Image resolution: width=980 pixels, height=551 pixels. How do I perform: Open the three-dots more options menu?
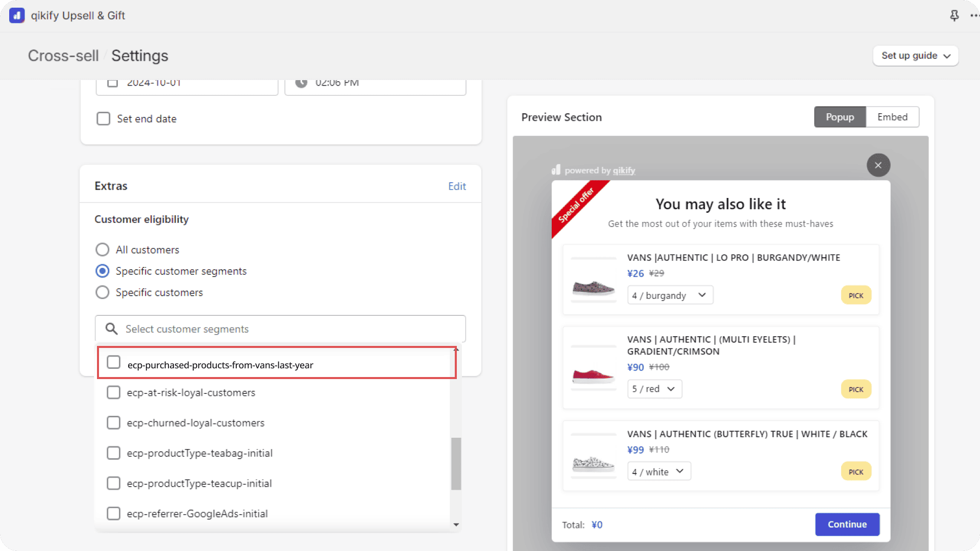(974, 16)
